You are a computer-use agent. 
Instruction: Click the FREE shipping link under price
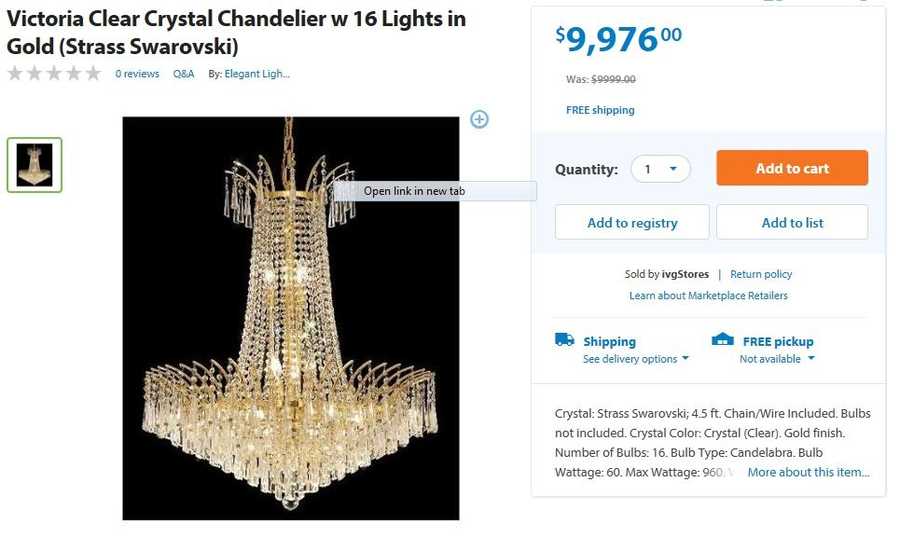(x=600, y=110)
